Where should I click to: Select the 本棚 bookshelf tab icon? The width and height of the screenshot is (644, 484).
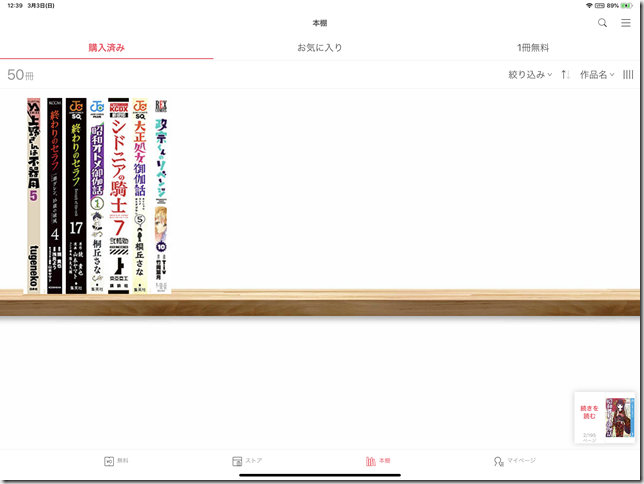click(370, 461)
